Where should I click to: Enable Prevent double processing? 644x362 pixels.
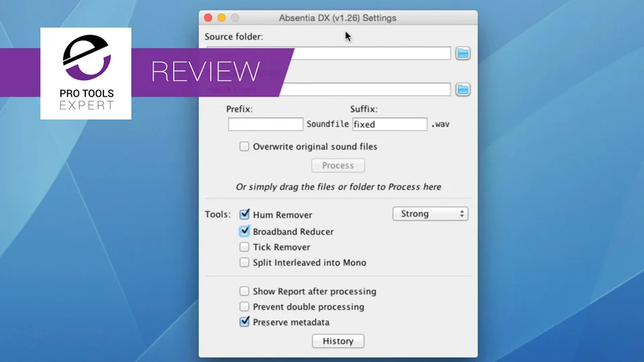(244, 306)
